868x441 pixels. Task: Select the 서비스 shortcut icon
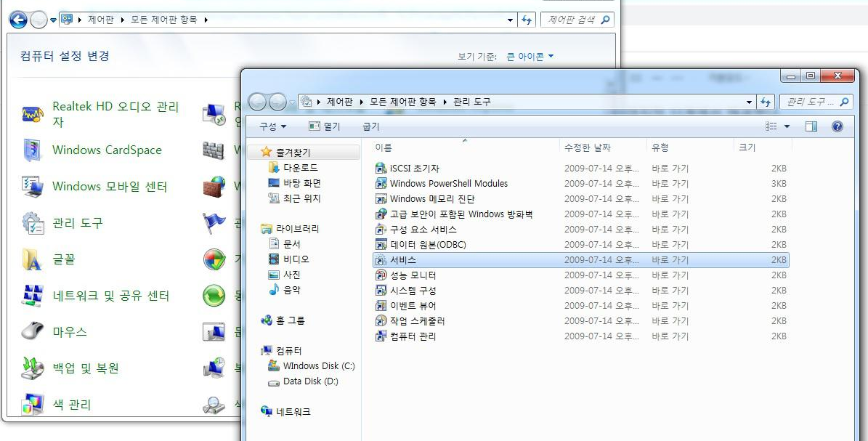pyautogui.click(x=381, y=260)
